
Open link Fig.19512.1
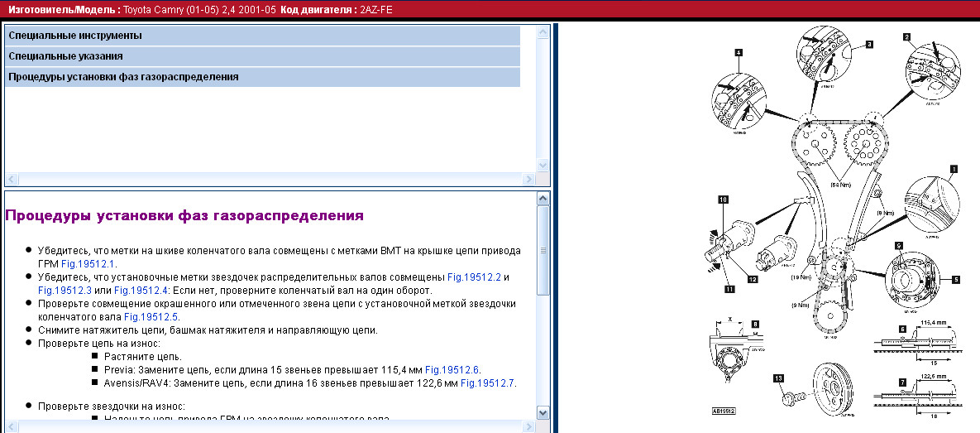pos(88,264)
